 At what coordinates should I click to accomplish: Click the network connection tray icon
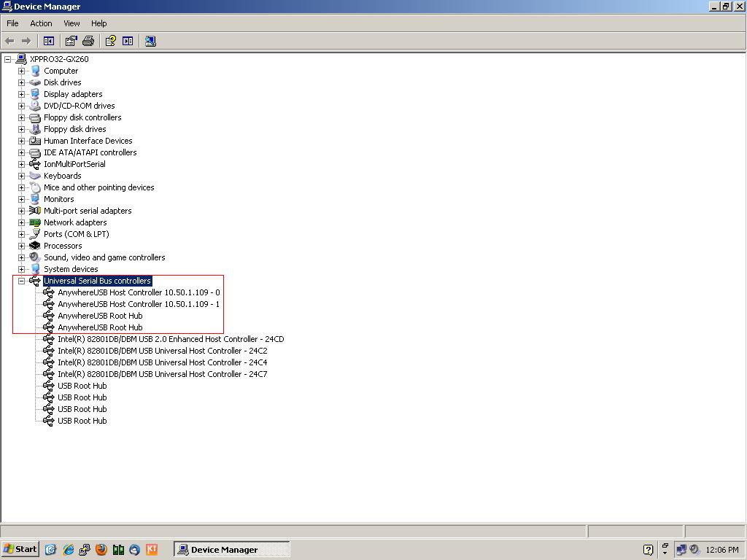click(681, 550)
